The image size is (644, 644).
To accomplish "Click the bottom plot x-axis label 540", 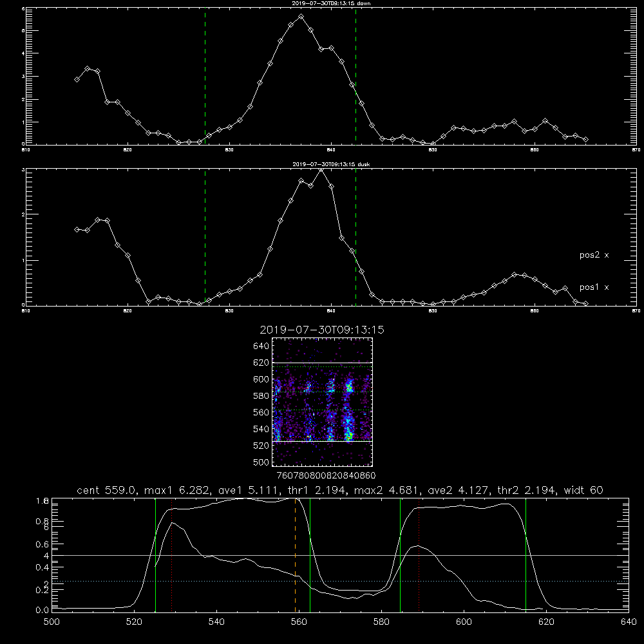I will point(216,622).
